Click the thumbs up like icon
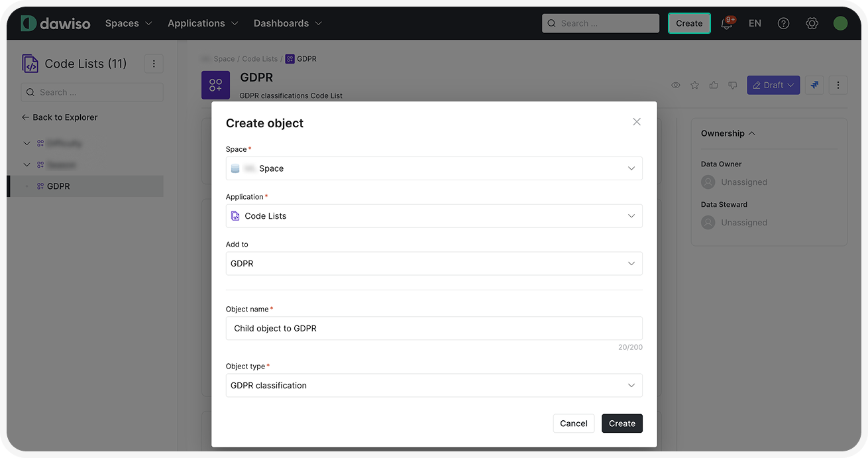This screenshot has width=868, height=458. 714,85
